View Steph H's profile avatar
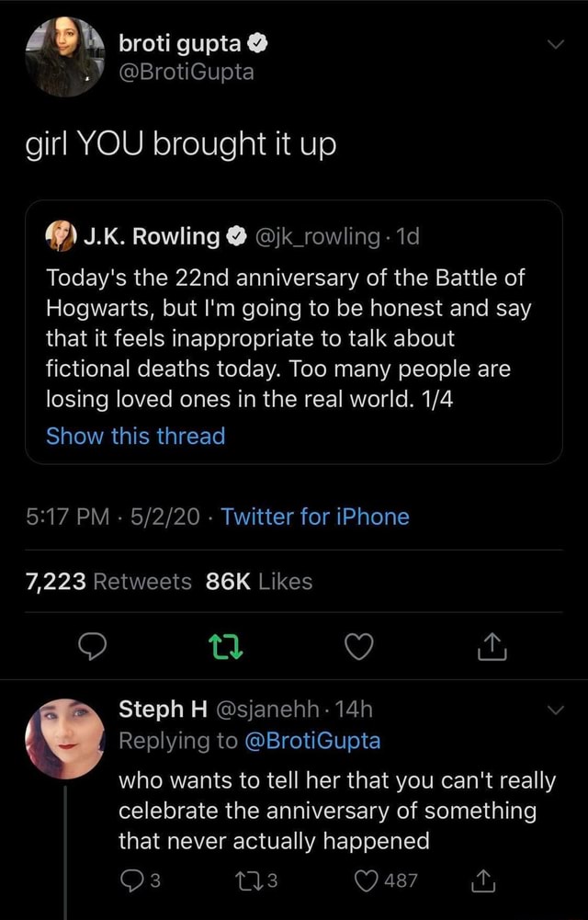 pyautogui.click(x=64, y=738)
